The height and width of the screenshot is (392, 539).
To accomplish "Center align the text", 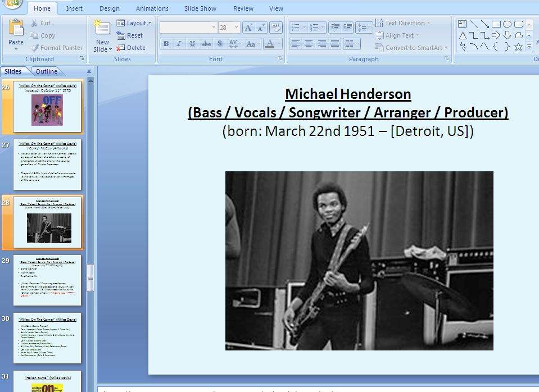I will [309, 44].
